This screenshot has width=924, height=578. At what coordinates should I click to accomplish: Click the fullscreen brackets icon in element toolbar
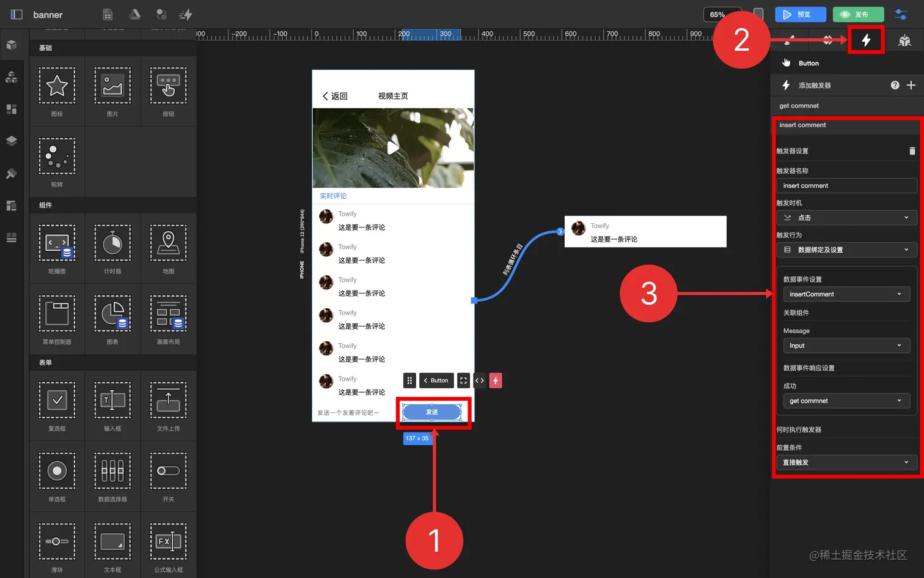pos(463,380)
